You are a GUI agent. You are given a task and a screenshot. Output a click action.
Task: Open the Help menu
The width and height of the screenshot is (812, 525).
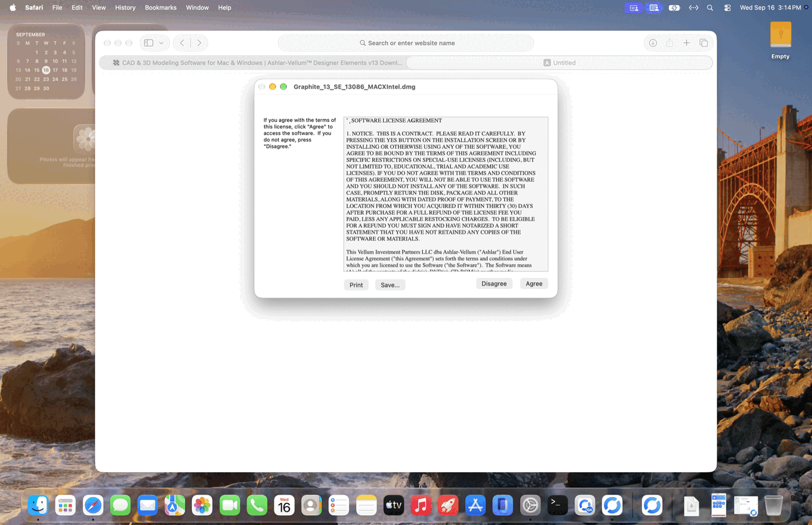click(224, 8)
